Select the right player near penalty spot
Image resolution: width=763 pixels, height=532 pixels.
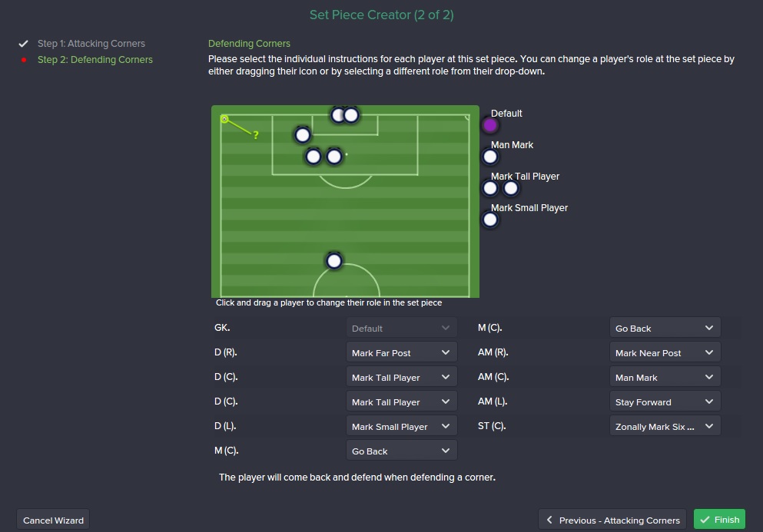point(334,157)
